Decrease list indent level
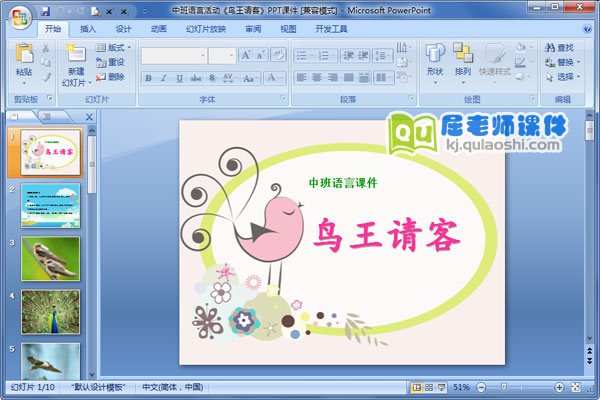 pos(348,56)
